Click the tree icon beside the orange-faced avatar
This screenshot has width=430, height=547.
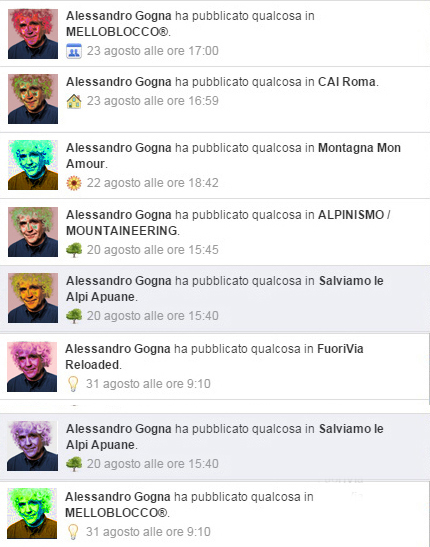[74, 316]
